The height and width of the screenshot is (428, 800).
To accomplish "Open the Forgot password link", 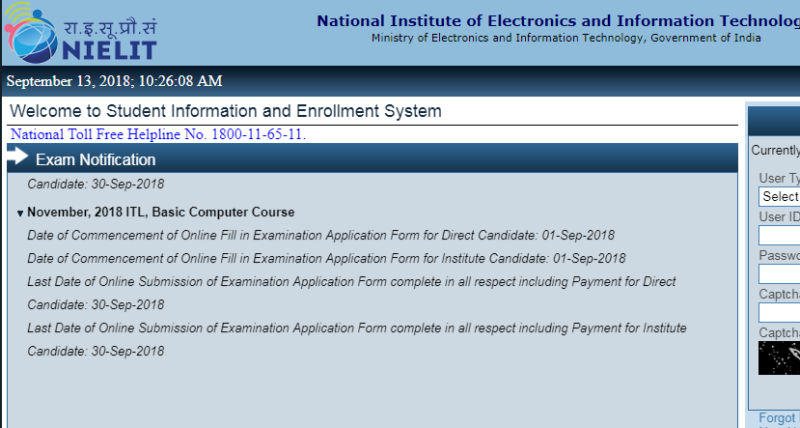I will pos(778,418).
